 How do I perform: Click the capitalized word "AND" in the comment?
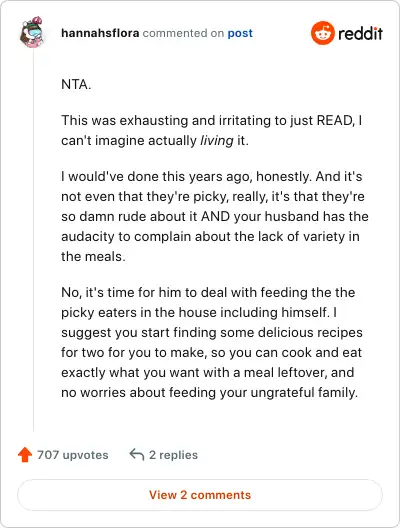pos(215,217)
